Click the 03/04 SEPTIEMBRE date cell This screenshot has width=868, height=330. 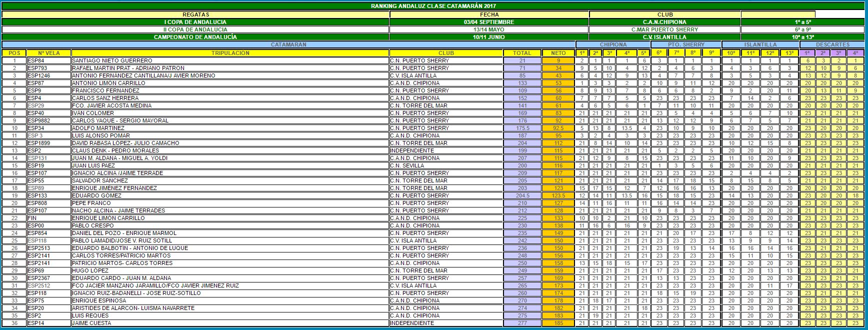(488, 22)
